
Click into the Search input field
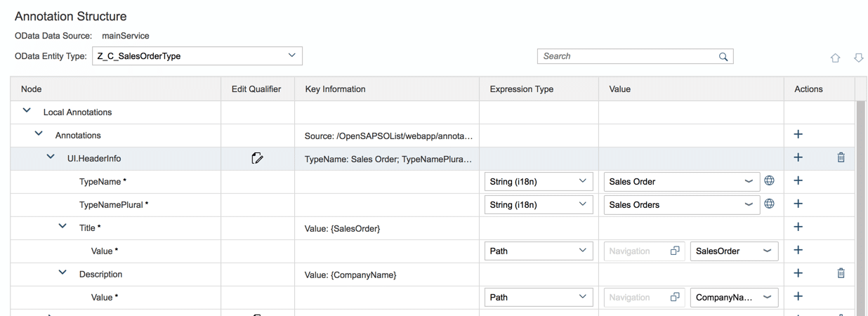(x=625, y=57)
